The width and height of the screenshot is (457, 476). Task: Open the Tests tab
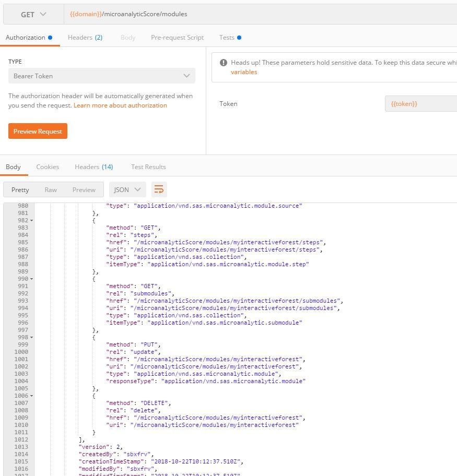(x=227, y=38)
